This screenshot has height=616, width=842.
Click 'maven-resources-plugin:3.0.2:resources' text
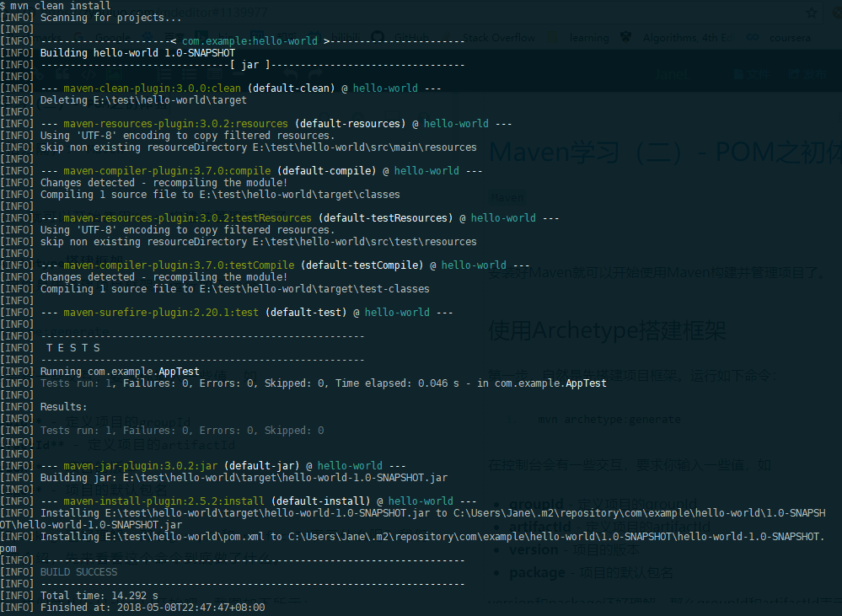(175, 124)
